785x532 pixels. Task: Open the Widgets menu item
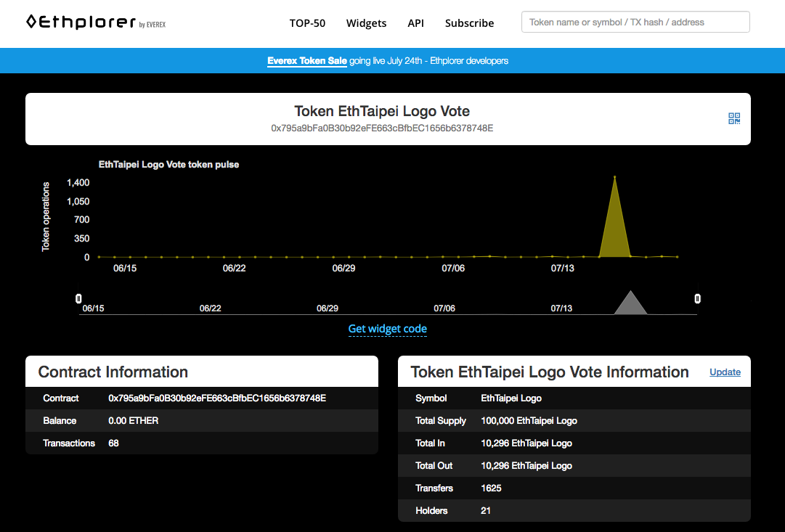tap(367, 23)
